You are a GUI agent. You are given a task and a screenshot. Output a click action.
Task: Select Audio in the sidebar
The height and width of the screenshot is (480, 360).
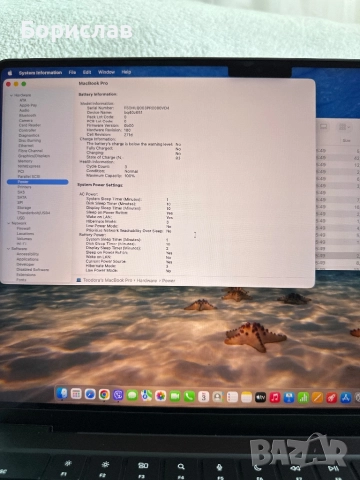tap(24, 110)
